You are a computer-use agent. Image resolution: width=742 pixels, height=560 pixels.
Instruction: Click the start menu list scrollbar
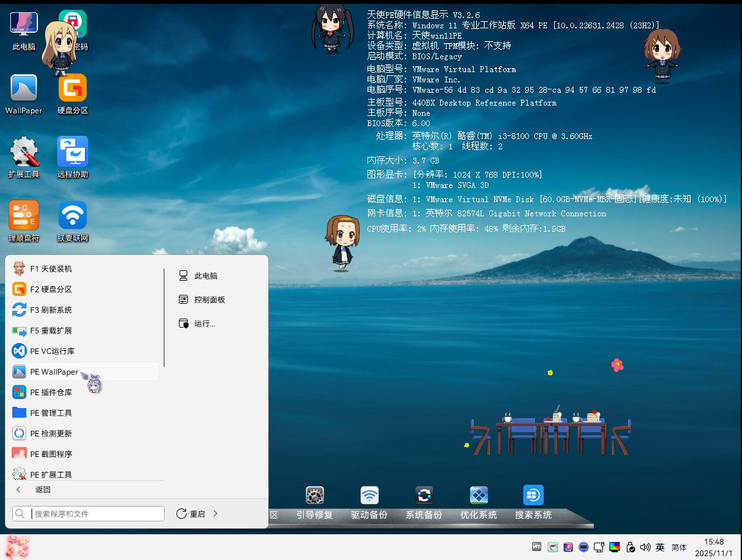pos(164,319)
